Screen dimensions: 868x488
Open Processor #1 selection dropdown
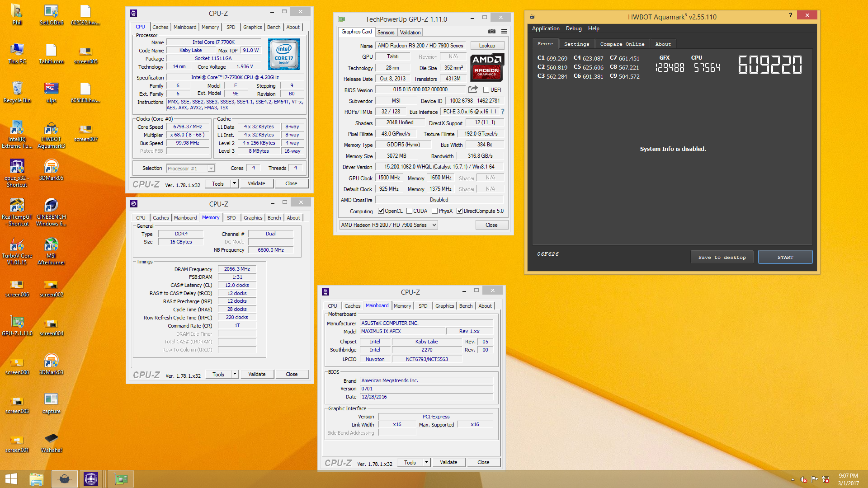pos(191,169)
